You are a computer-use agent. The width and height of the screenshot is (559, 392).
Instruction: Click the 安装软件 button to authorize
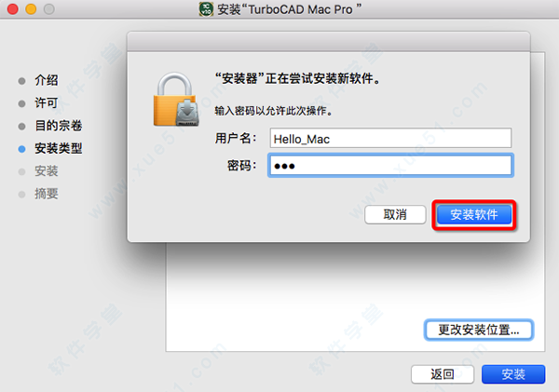474,214
